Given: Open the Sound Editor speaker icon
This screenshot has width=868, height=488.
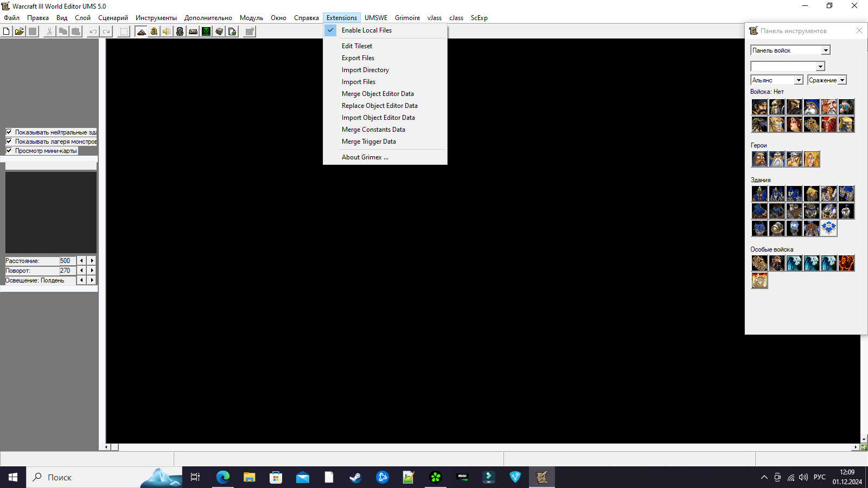Looking at the screenshot, I should pos(167,31).
